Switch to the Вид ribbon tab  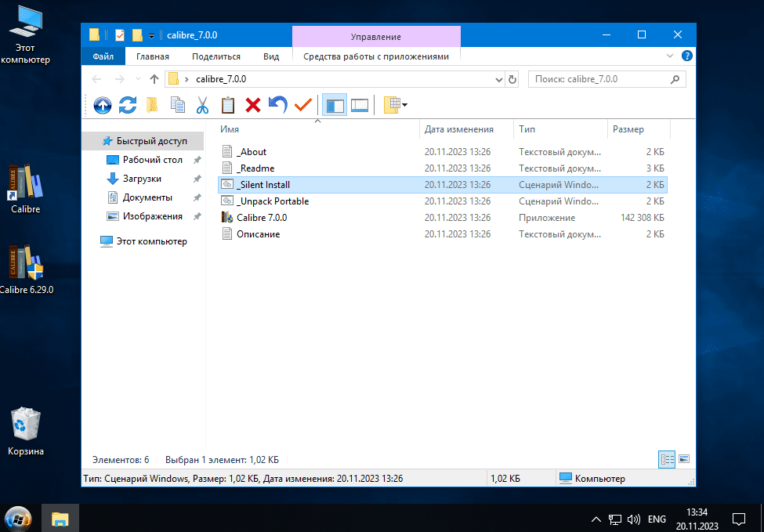(x=271, y=56)
